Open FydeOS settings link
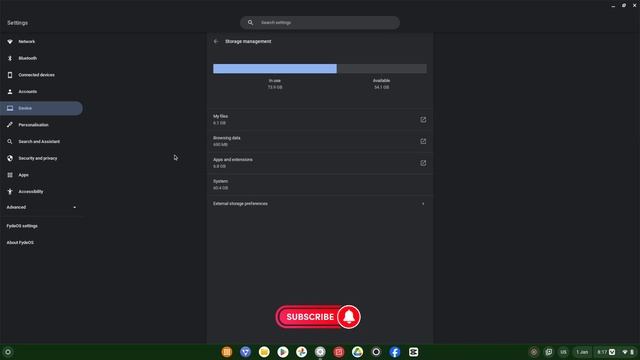 22,226
